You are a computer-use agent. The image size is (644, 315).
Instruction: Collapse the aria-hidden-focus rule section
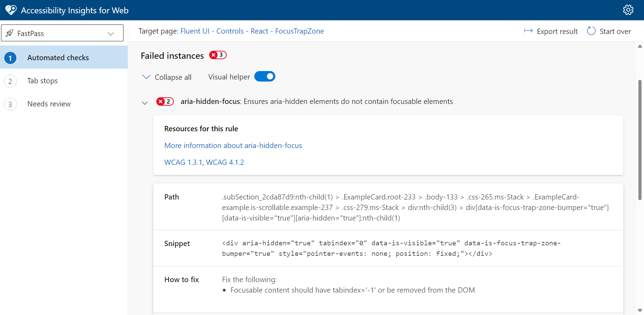coord(145,102)
